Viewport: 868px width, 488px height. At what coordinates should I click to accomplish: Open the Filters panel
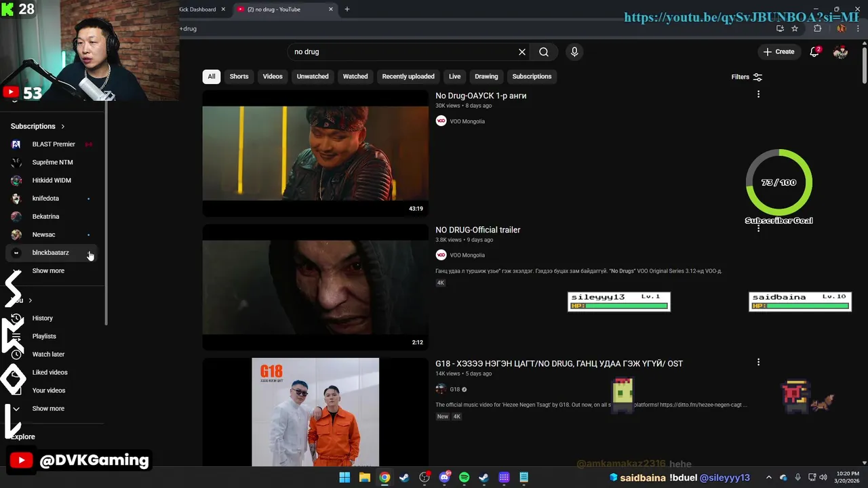[x=747, y=77]
